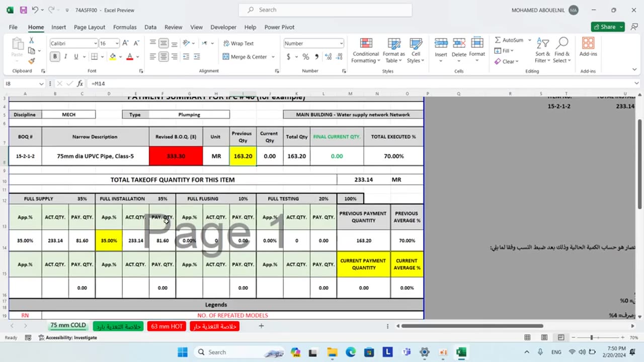
Task: Switch to the Power Pivot ribbon tab
Action: 279,27
